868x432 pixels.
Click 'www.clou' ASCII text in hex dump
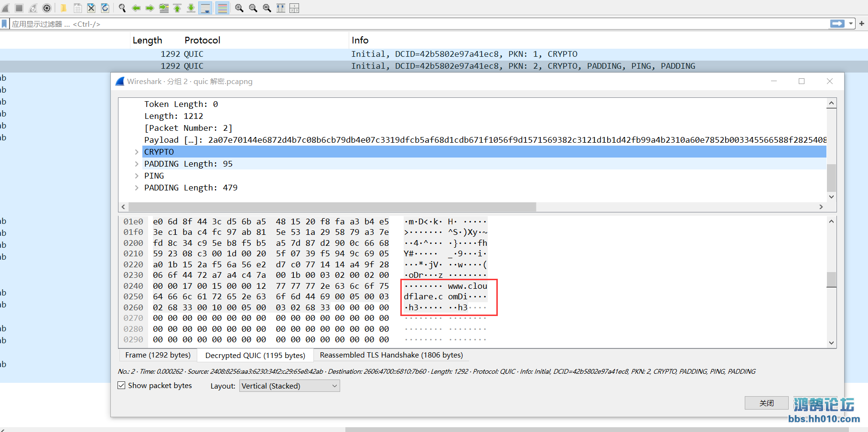[x=468, y=286]
